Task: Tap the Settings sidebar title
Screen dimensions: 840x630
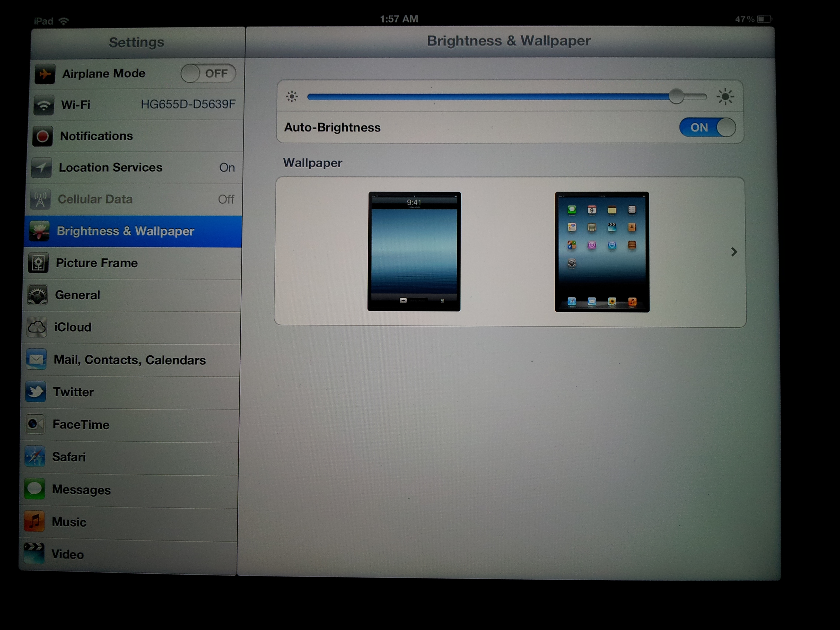Action: pyautogui.click(x=136, y=42)
